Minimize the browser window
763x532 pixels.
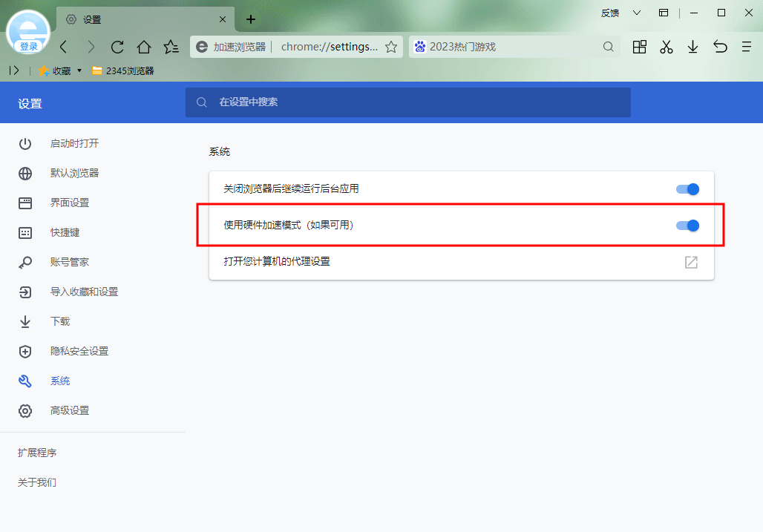[x=694, y=13]
